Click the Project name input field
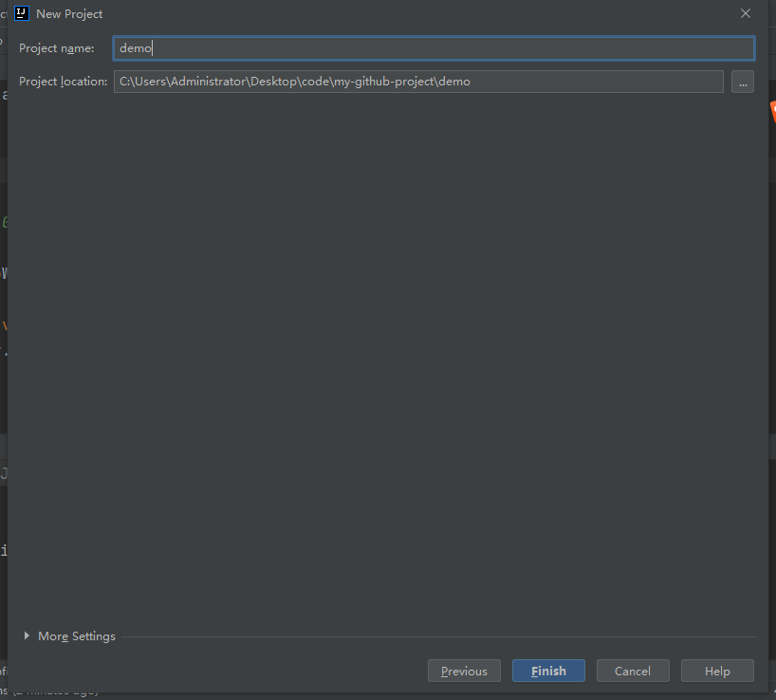The image size is (776, 700). click(434, 48)
